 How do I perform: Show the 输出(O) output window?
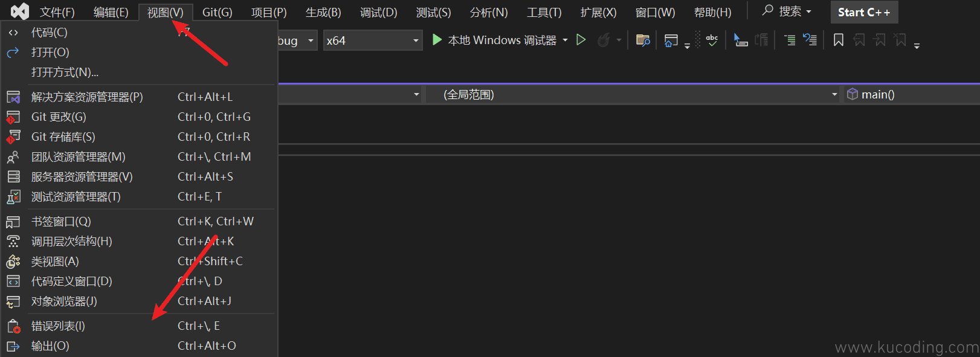click(139, 346)
